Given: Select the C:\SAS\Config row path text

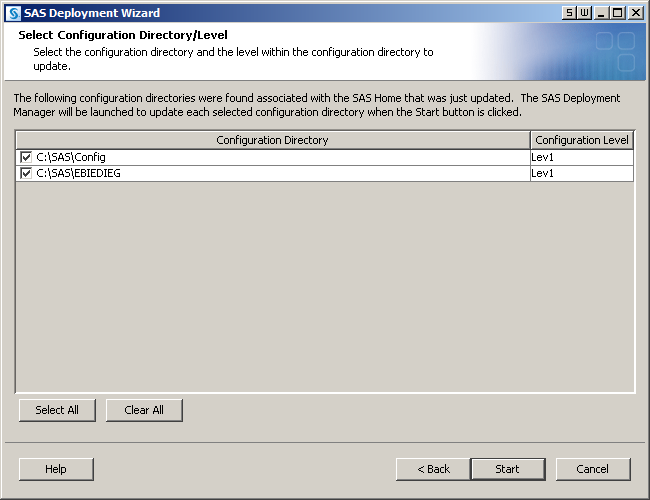Looking at the screenshot, I should (71, 157).
